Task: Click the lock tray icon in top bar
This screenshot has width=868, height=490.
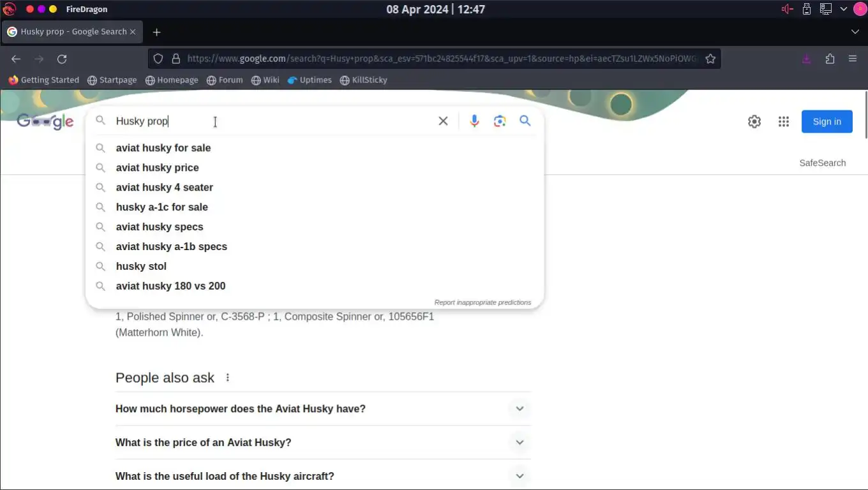Action: (807, 9)
